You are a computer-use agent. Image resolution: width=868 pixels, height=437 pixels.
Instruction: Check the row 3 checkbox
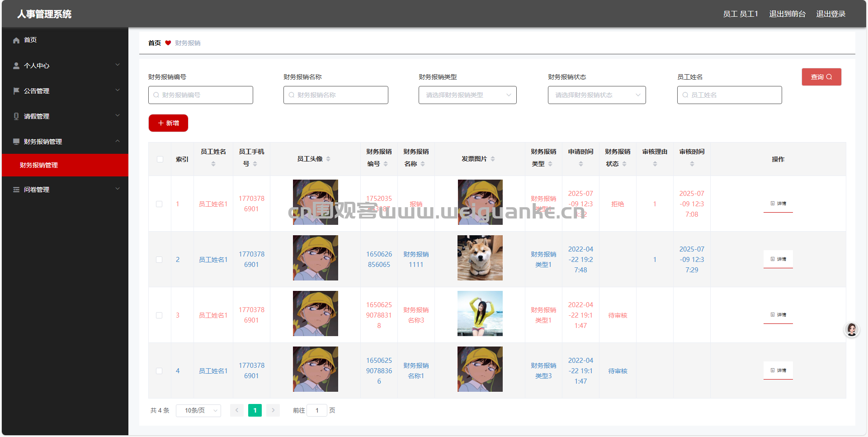click(159, 315)
